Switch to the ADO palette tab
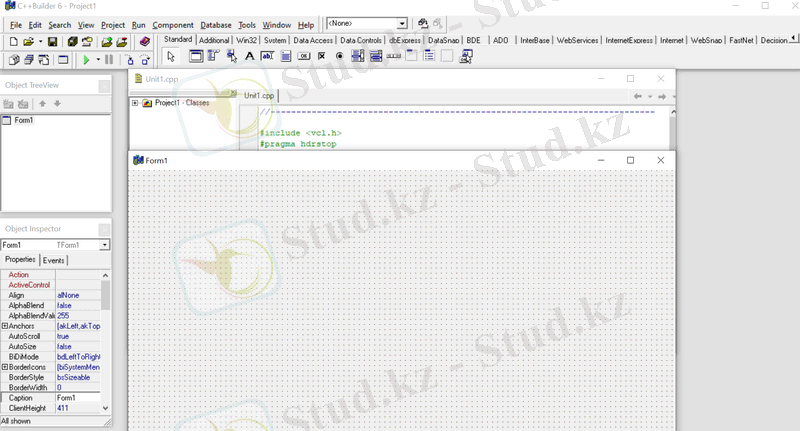 point(501,40)
